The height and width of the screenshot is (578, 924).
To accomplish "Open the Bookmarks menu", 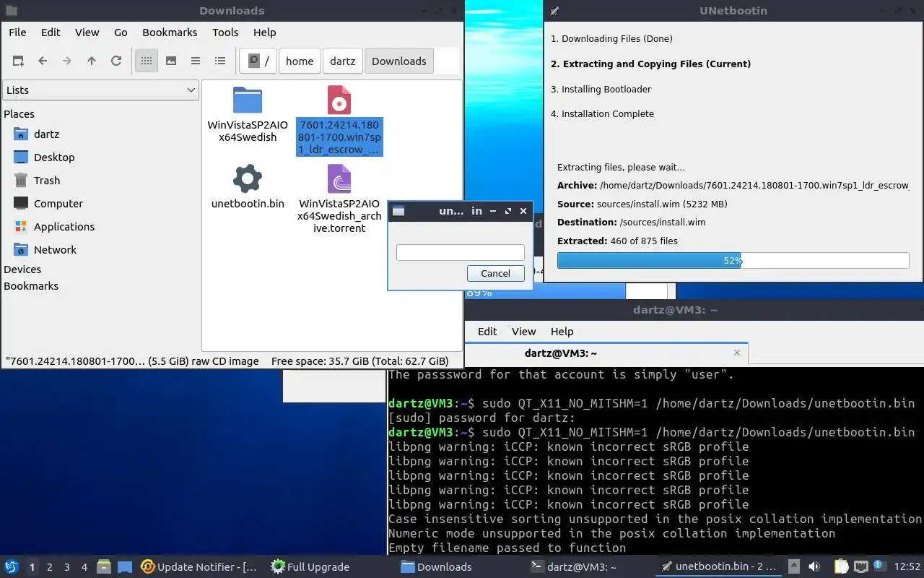I will [x=170, y=33].
